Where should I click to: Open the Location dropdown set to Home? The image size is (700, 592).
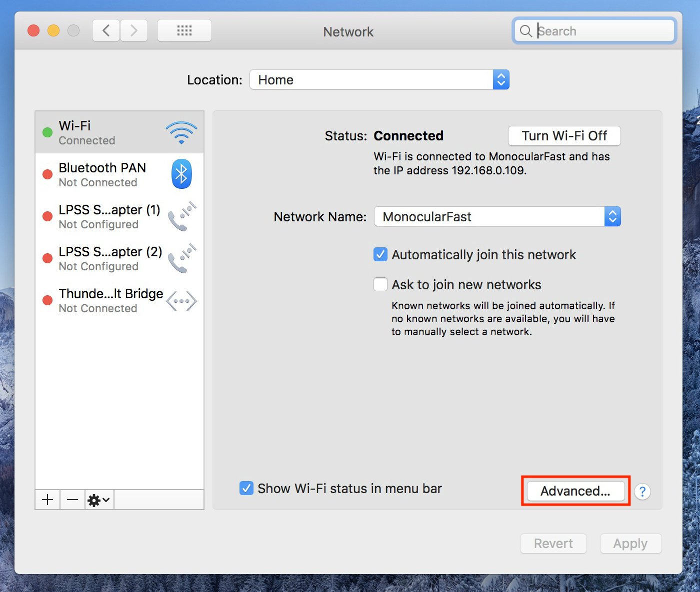click(x=379, y=80)
